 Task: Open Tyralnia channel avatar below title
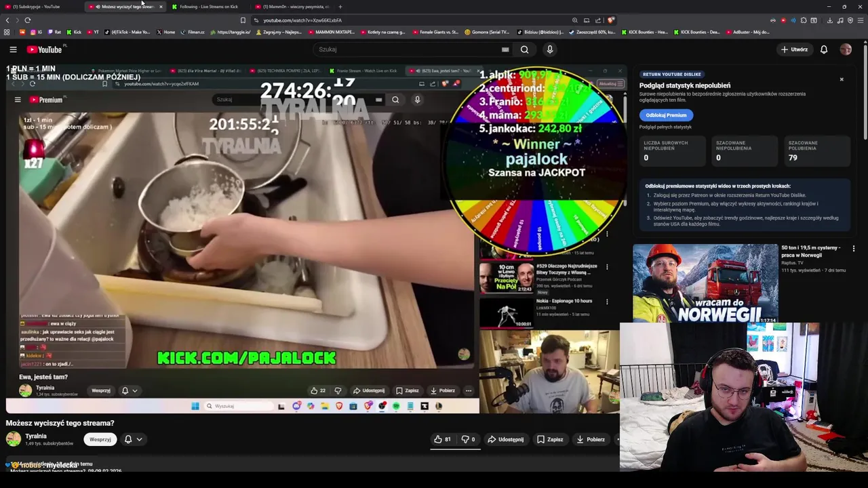tap(14, 439)
